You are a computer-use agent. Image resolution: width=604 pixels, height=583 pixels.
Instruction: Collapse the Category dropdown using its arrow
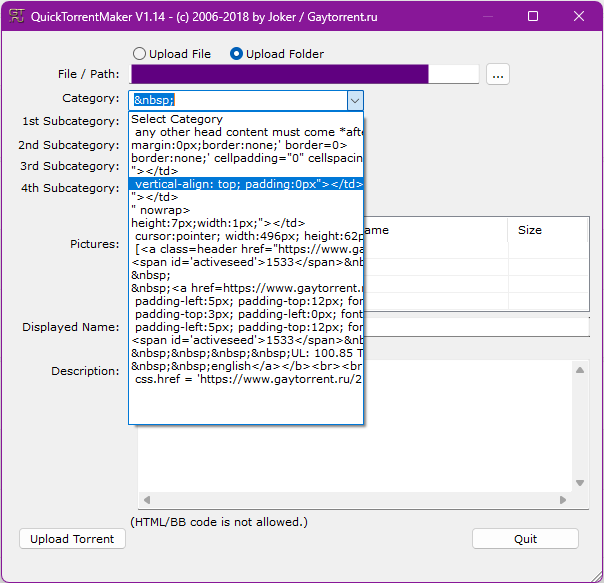(x=354, y=100)
